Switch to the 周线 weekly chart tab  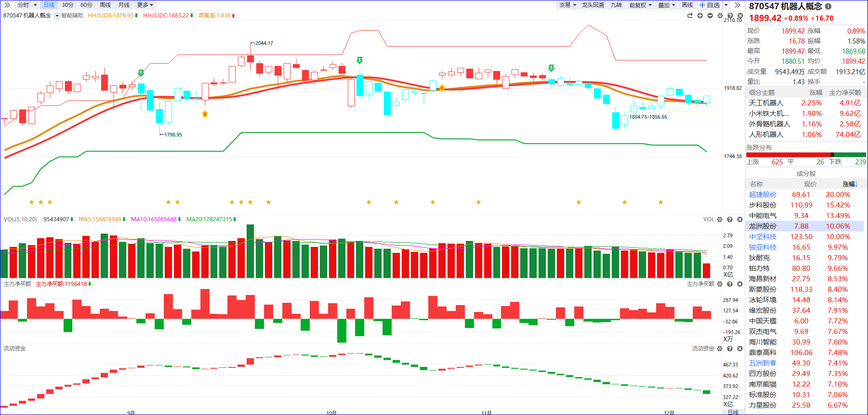[x=105, y=5]
